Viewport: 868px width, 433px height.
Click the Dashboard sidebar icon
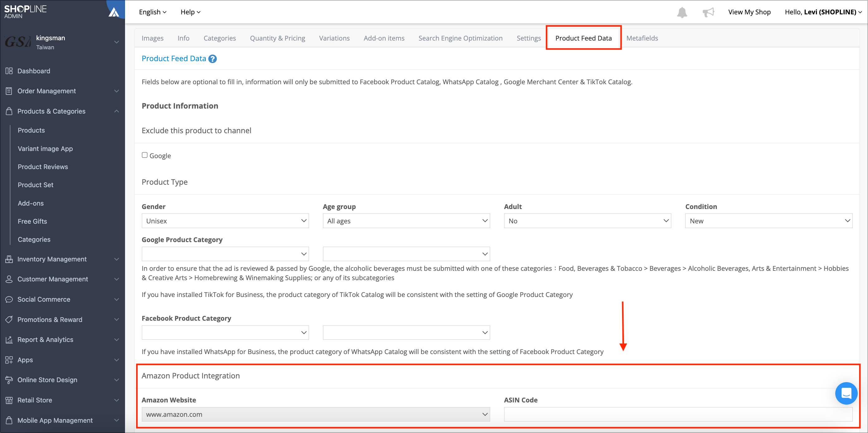(9, 71)
